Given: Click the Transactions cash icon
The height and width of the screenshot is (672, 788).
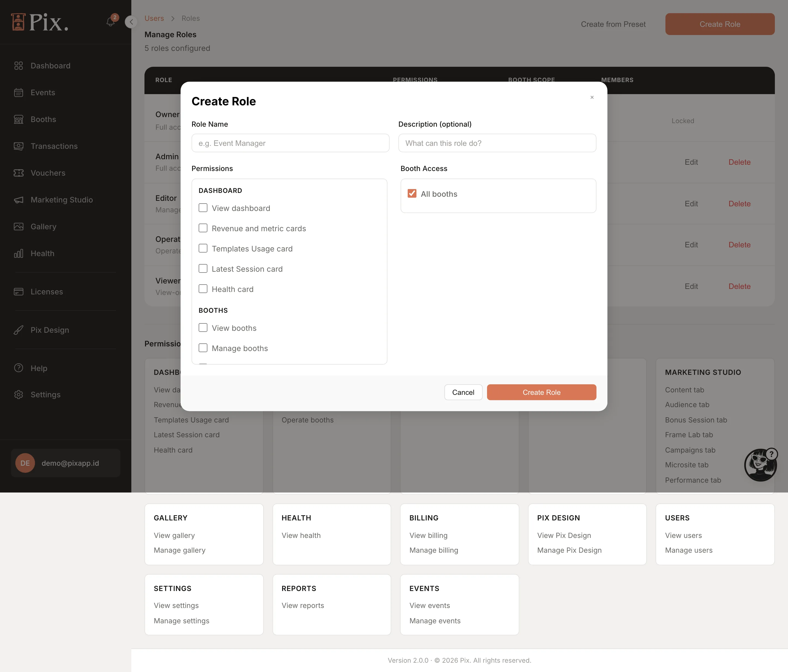Looking at the screenshot, I should coord(19,146).
